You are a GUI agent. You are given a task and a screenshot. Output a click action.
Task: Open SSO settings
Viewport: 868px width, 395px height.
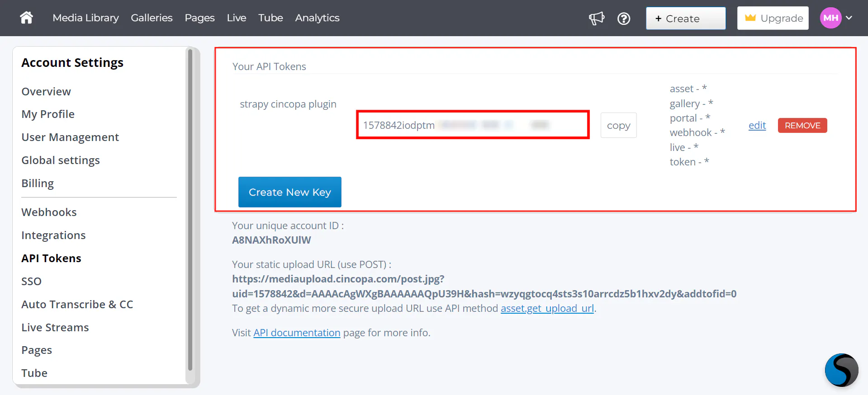(x=31, y=282)
